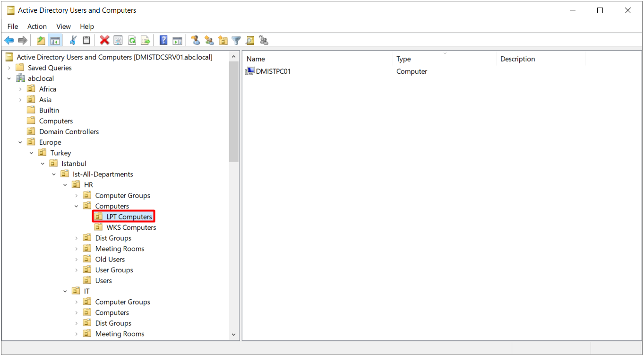Collapse the IT OU
The height and width of the screenshot is (356, 644).
point(65,291)
